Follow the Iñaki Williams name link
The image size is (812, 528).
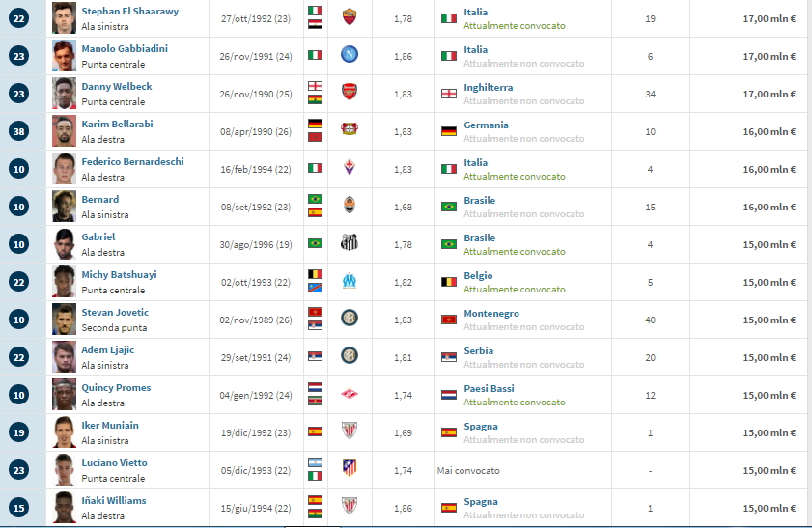tap(114, 500)
